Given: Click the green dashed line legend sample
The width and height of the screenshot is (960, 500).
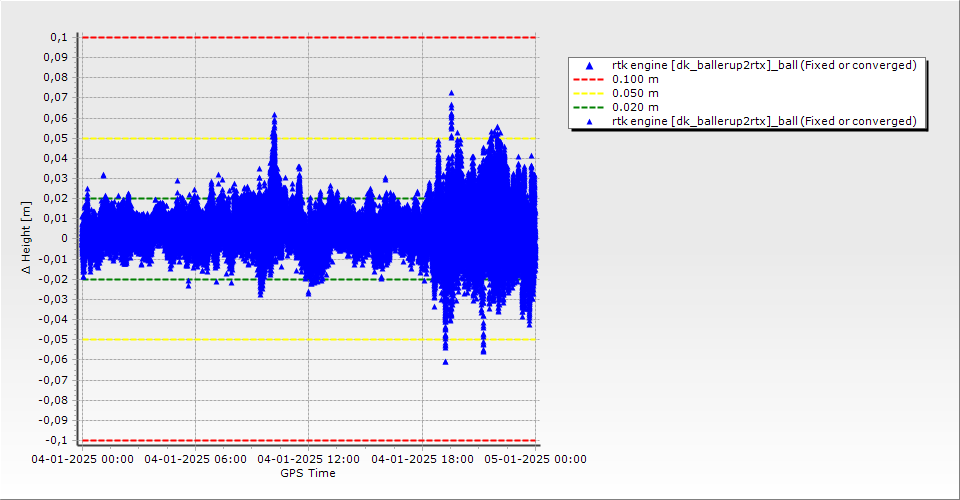Looking at the screenshot, I should coord(590,107).
